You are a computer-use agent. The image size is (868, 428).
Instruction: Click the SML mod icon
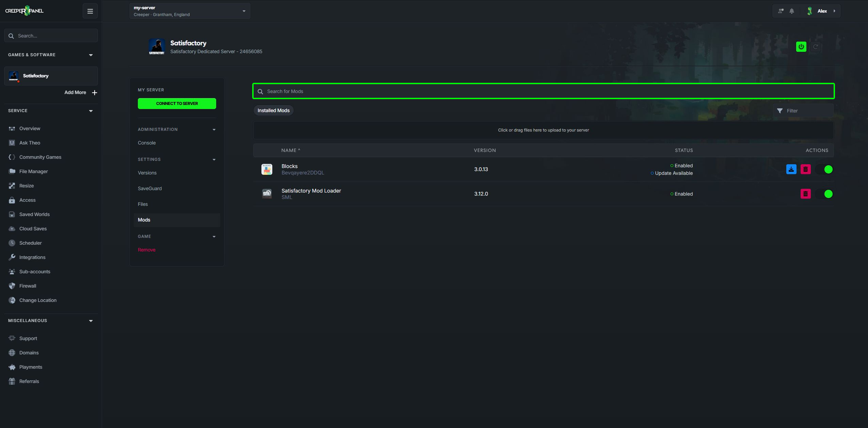pyautogui.click(x=267, y=194)
